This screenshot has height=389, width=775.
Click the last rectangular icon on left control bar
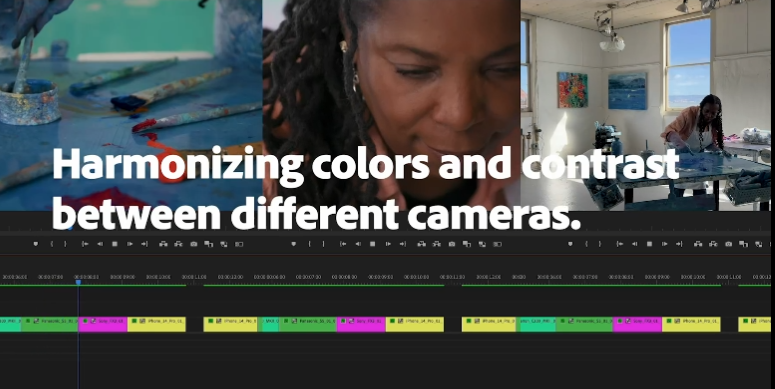pos(239,244)
